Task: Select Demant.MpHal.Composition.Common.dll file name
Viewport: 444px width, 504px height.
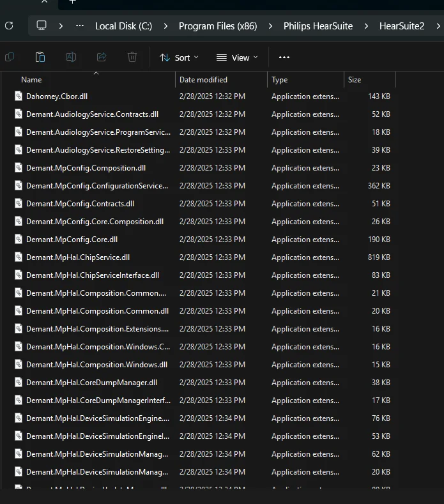Action: 97,311
